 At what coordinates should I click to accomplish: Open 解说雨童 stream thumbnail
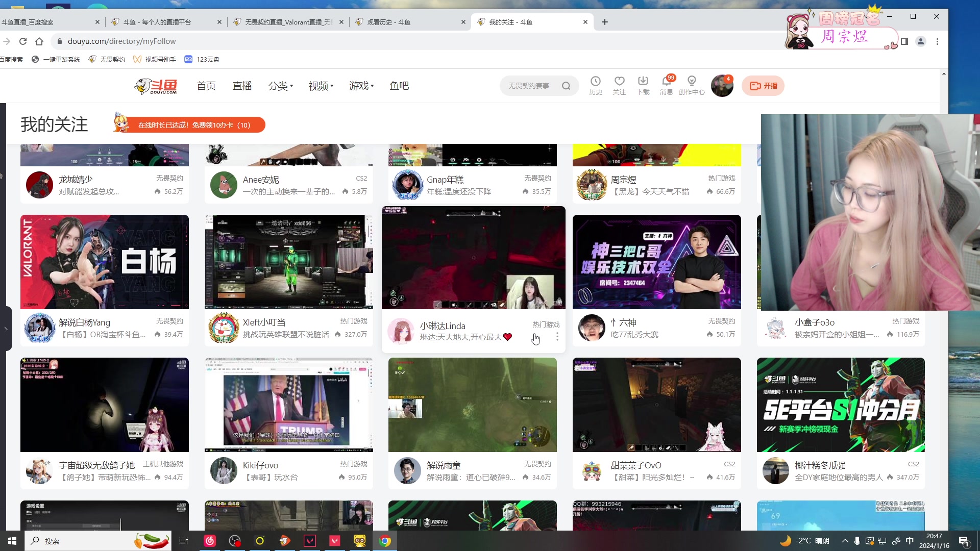point(473,405)
